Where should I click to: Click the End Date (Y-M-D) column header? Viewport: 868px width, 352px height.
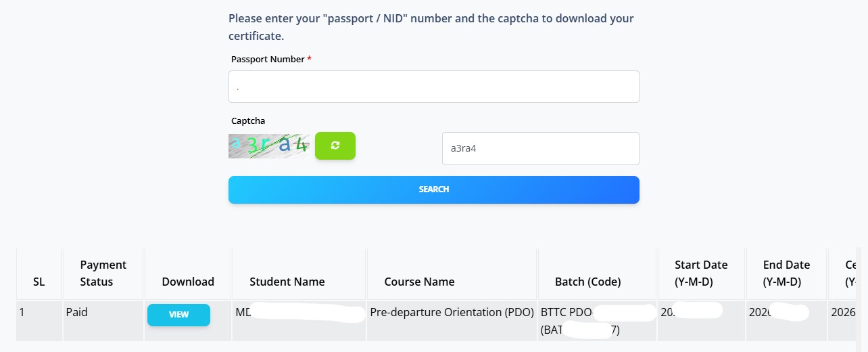(x=786, y=273)
